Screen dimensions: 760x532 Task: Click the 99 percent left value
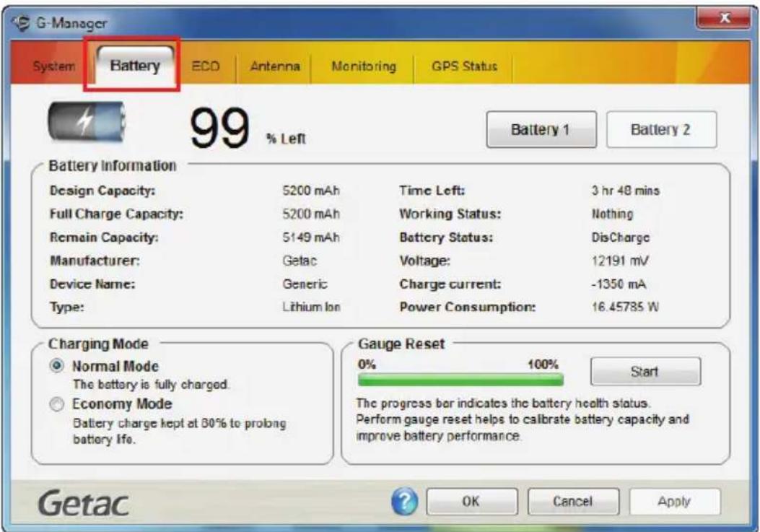coord(219,128)
